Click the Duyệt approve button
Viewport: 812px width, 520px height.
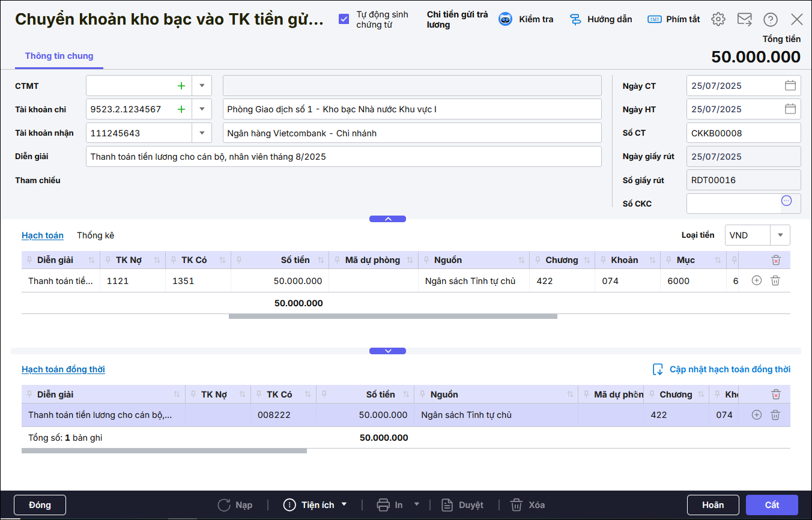tap(462, 505)
